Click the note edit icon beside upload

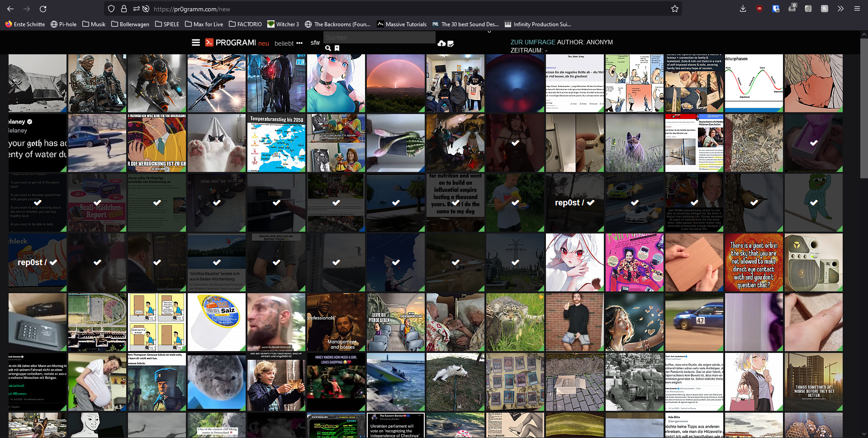pos(451,43)
